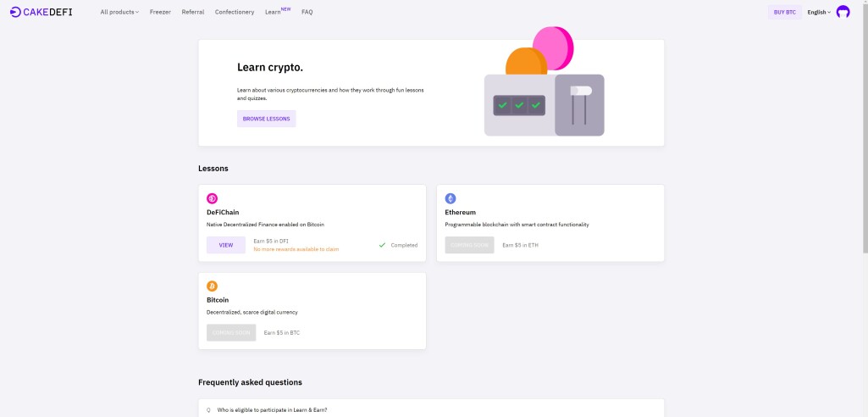This screenshot has width=868, height=417.
Task: Click the Frequently asked questions heading
Action: (x=250, y=382)
